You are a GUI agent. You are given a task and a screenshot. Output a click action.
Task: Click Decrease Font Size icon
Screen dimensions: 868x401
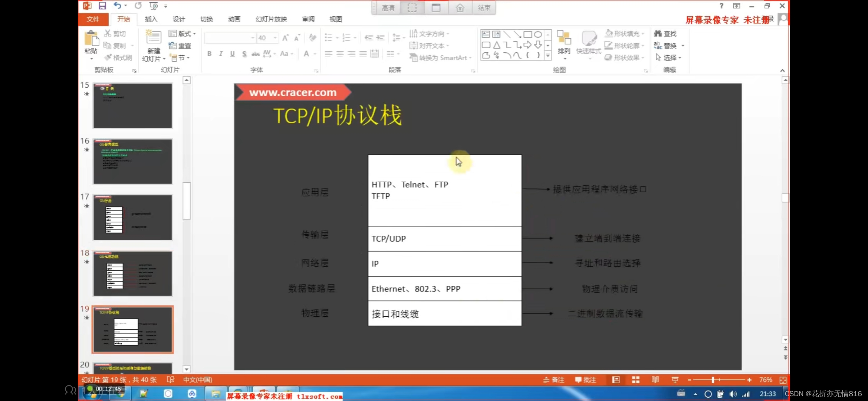(x=297, y=38)
